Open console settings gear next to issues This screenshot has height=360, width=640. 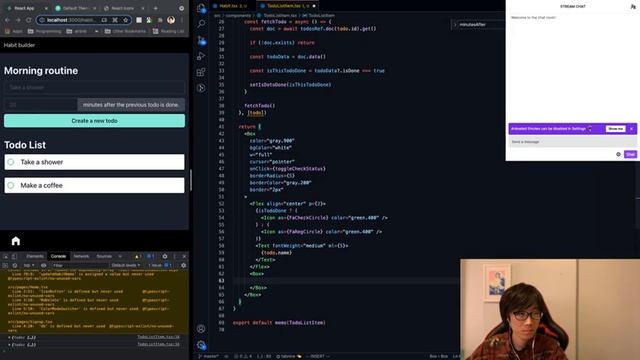(x=184, y=265)
